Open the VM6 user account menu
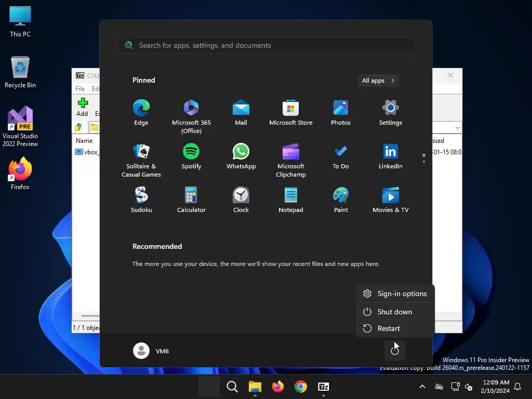The height and width of the screenshot is (399, 532). [151, 351]
